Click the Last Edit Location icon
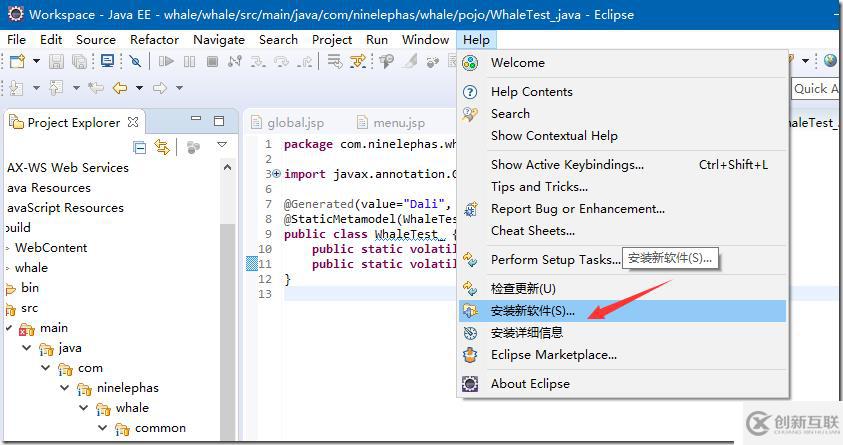 [x=96, y=88]
